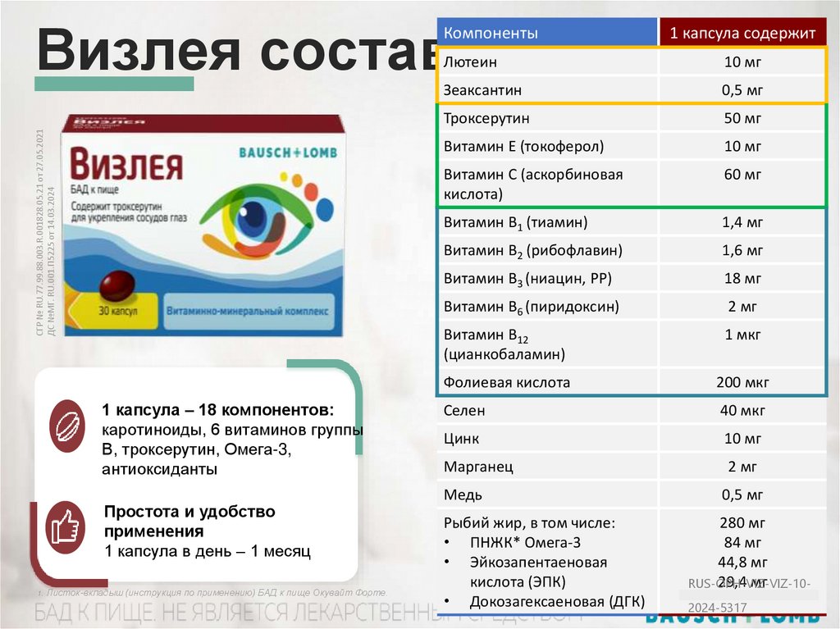Click the 'Витамин B3 (ниацин, РР)' cell
The height and width of the screenshot is (629, 840).
click(547, 279)
